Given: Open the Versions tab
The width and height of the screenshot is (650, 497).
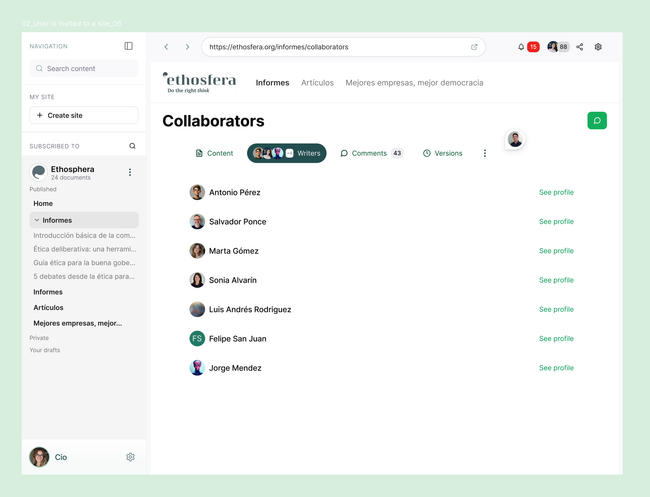Looking at the screenshot, I should (x=442, y=153).
